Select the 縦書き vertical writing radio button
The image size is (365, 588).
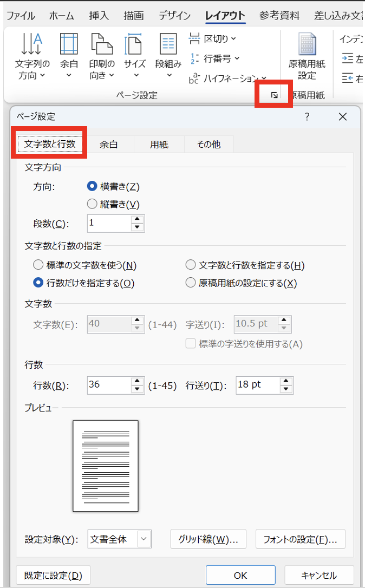tap(92, 204)
